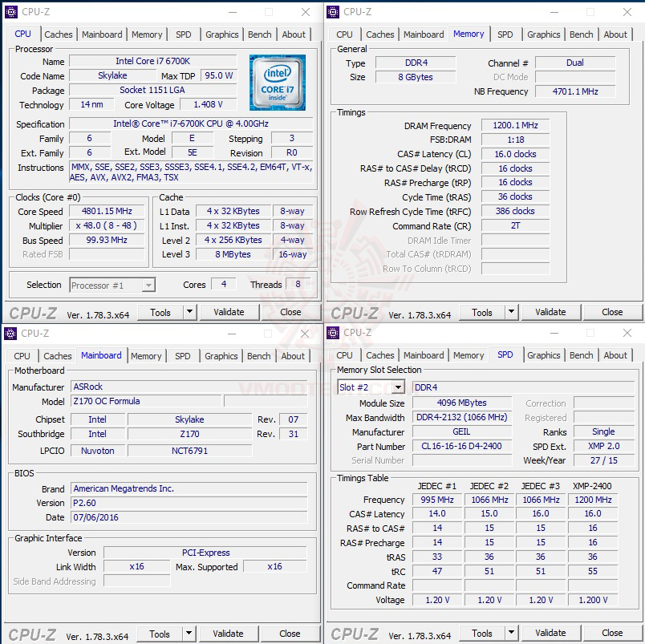Image resolution: width=645 pixels, height=644 pixels.
Task: Click Close button in the Mainboard window
Action: click(290, 634)
